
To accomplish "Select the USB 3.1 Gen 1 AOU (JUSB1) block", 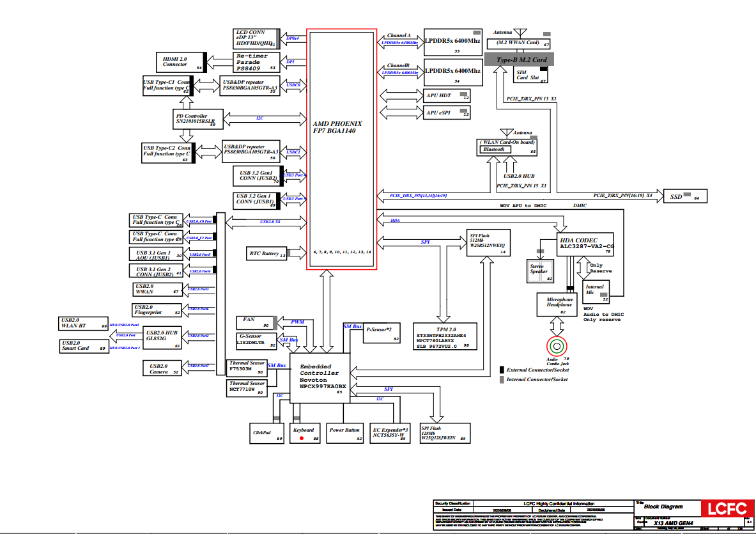I will [156, 255].
